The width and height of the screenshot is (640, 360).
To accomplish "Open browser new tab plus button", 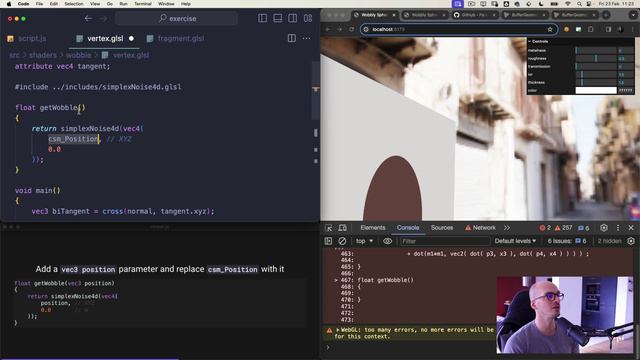I will (x=606, y=15).
